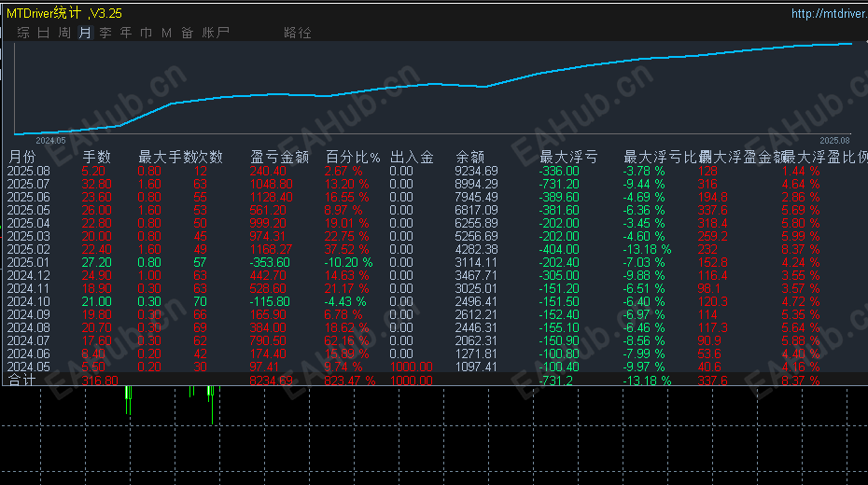Click the 最大手数 column header
This screenshot has height=485, width=868.
click(167, 157)
